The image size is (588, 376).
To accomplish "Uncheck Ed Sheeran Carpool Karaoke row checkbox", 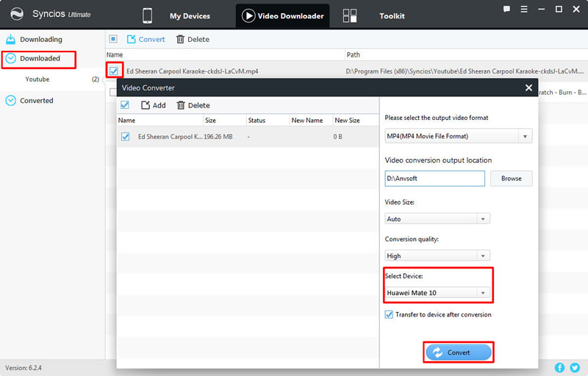I will tap(114, 71).
